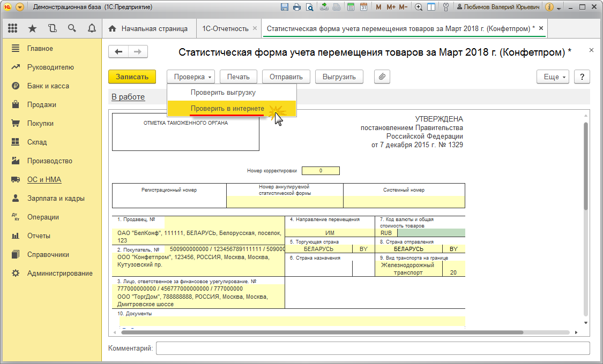603x364 pixels.
Task: Go back with the left arrow button
Action: pos(118,52)
